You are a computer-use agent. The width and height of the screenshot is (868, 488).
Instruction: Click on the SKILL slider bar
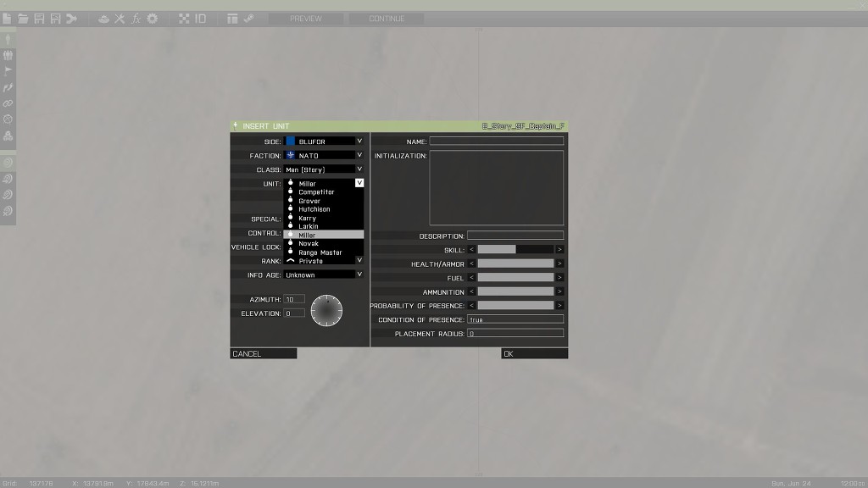click(x=515, y=250)
